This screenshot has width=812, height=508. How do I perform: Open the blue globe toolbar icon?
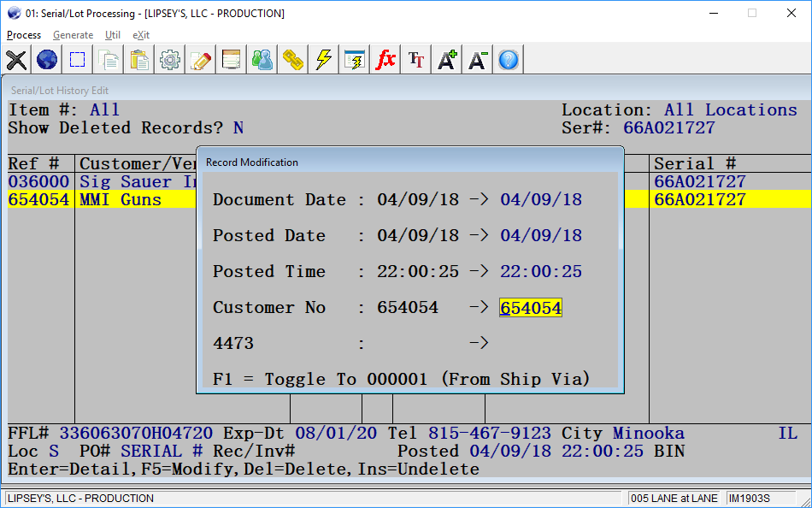tap(47, 60)
